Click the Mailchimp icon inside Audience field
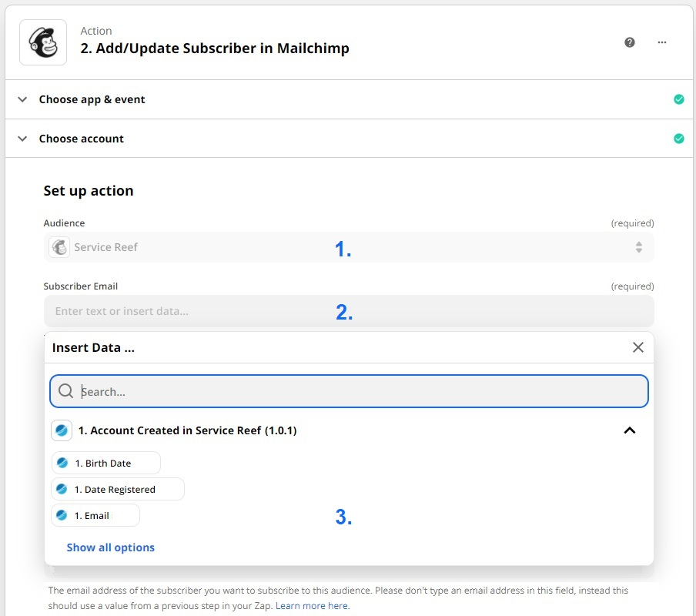This screenshot has width=696, height=616. coord(59,246)
